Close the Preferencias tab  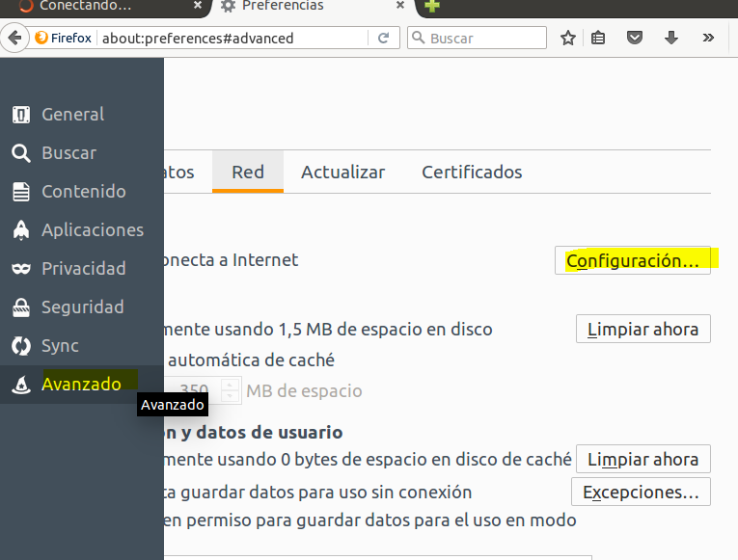400,5
